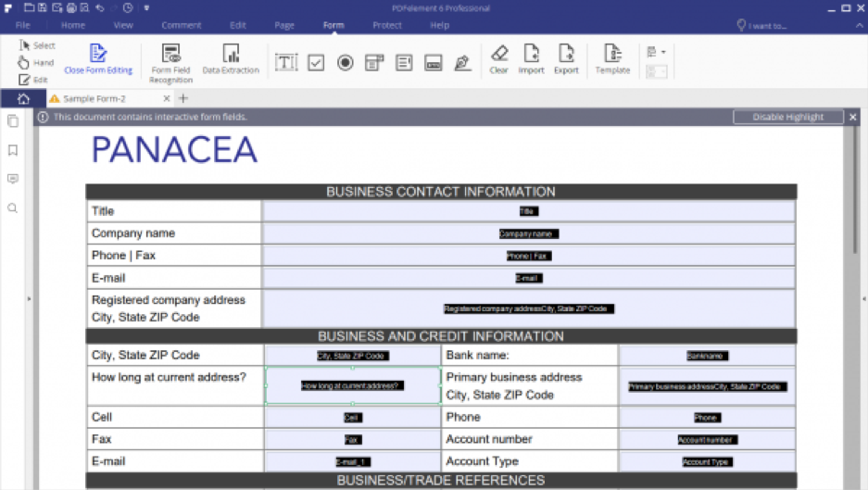Click Form Field Recognition
Image resolution: width=868 pixels, height=490 pixels.
[x=171, y=61]
